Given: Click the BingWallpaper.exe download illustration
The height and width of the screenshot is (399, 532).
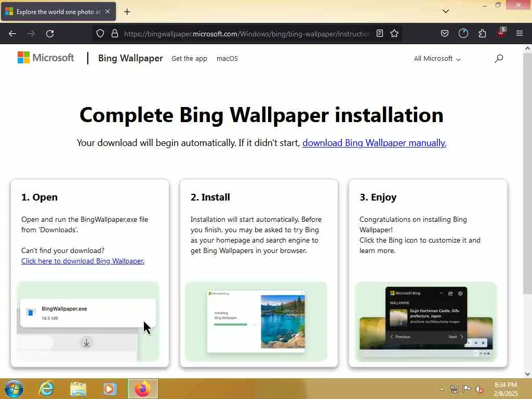Looking at the screenshot, I should 88,321.
